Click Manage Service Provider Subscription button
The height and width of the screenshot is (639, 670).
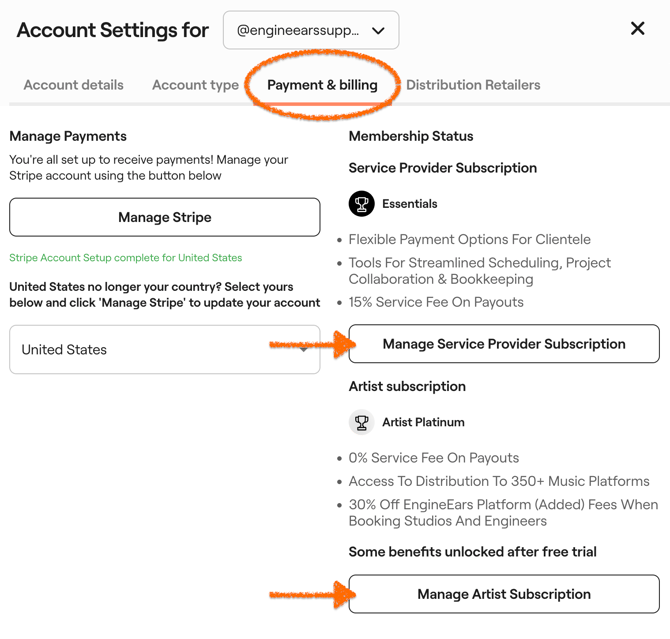tap(504, 344)
